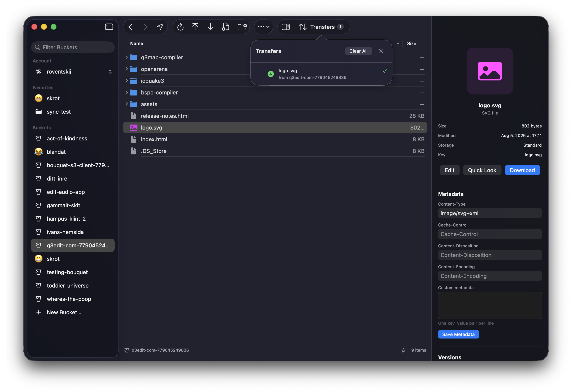The height and width of the screenshot is (392, 572).
Task: Open skrot in Favorites
Action: (x=73, y=98)
